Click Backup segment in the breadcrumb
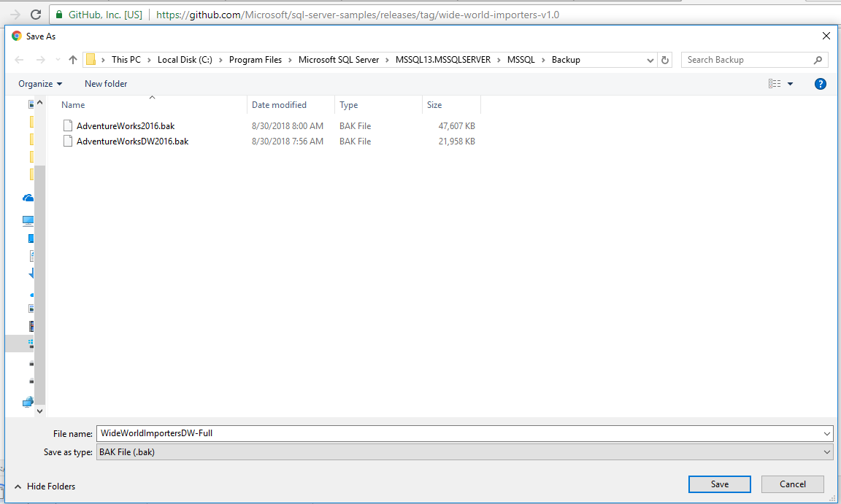The width and height of the screenshot is (841, 504). pyautogui.click(x=566, y=60)
